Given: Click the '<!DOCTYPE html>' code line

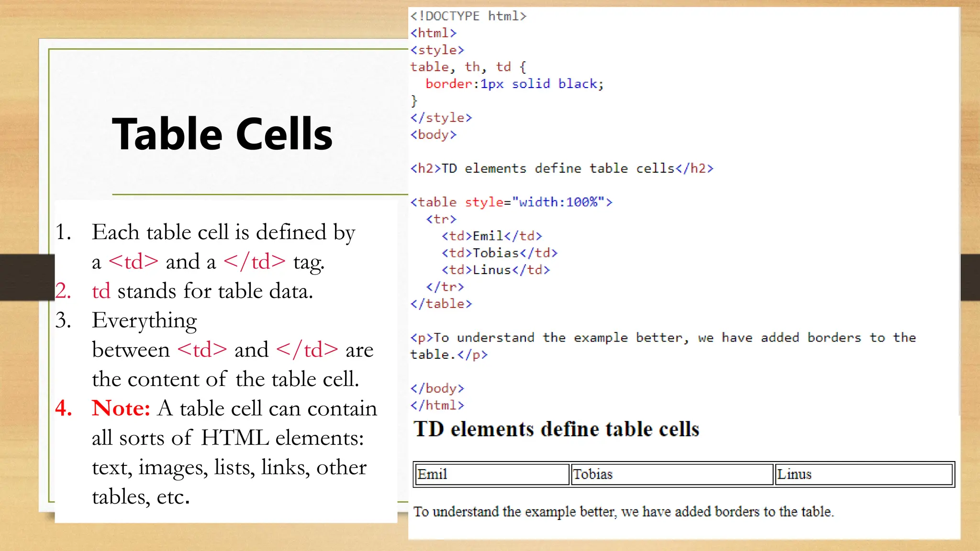Looking at the screenshot, I should 468,16.
